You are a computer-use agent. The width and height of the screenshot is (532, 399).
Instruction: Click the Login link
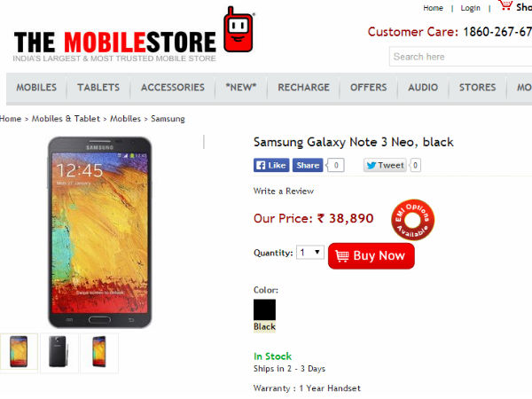(x=470, y=8)
